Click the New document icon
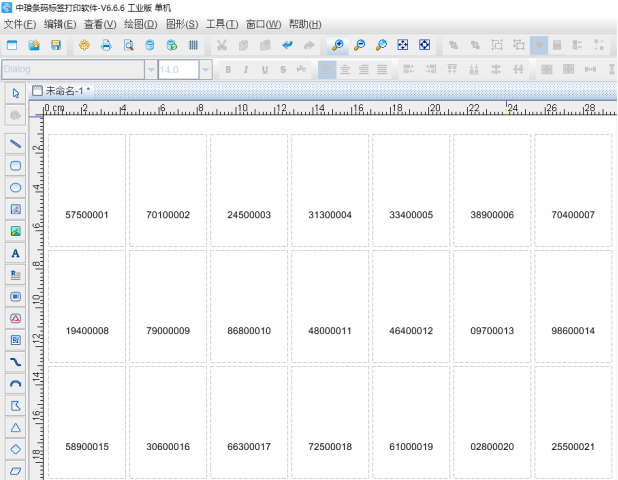618x480 pixels. pos(12,45)
